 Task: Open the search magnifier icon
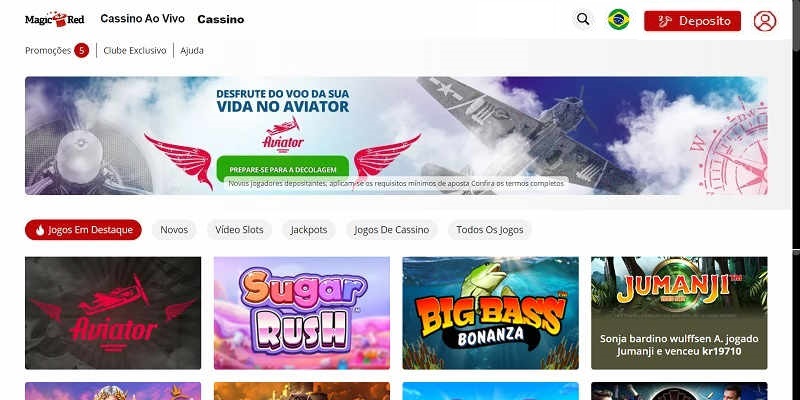click(x=583, y=20)
